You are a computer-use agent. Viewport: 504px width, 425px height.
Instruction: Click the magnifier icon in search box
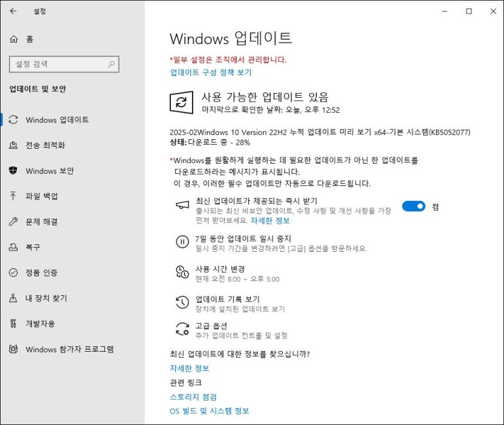[x=111, y=64]
